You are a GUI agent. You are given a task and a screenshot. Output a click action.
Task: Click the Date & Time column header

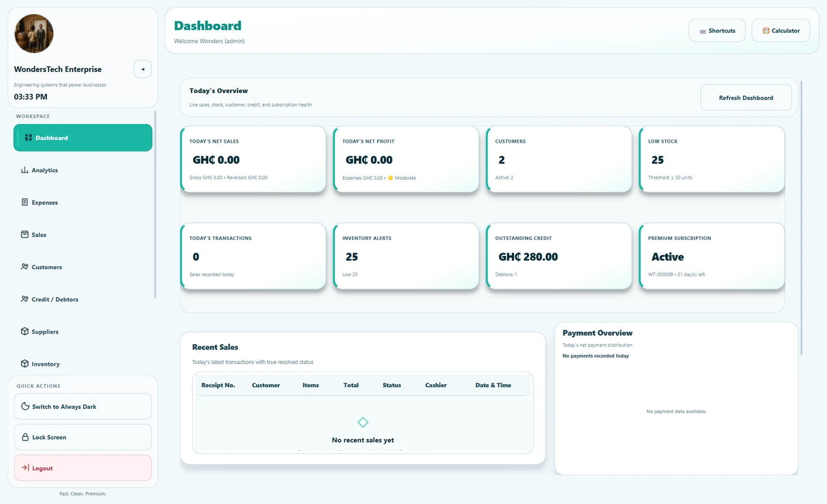click(493, 385)
